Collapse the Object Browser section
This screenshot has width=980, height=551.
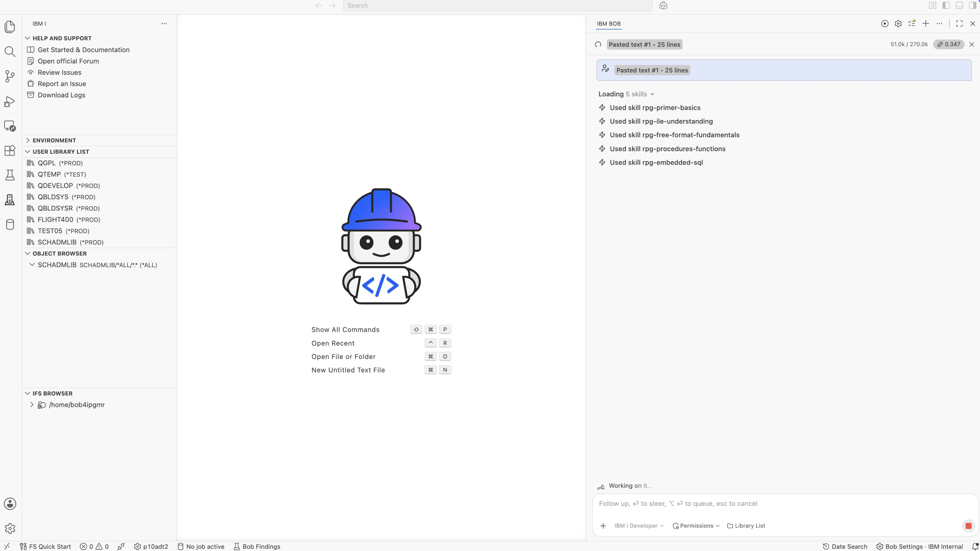pos(28,253)
